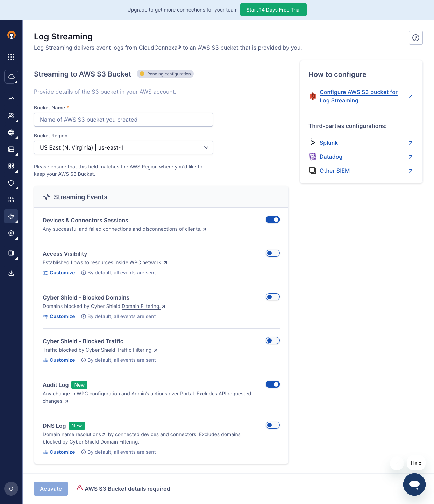Click the OpenVPN logo at sidebar top

click(11, 35)
